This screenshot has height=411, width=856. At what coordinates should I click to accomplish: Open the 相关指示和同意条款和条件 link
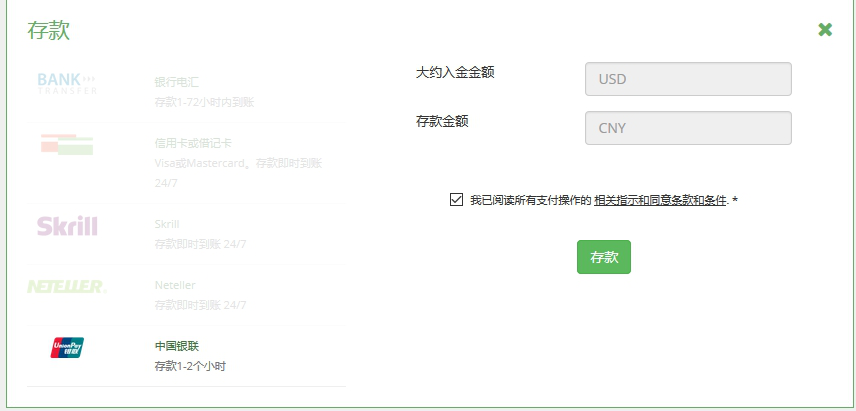(660, 200)
